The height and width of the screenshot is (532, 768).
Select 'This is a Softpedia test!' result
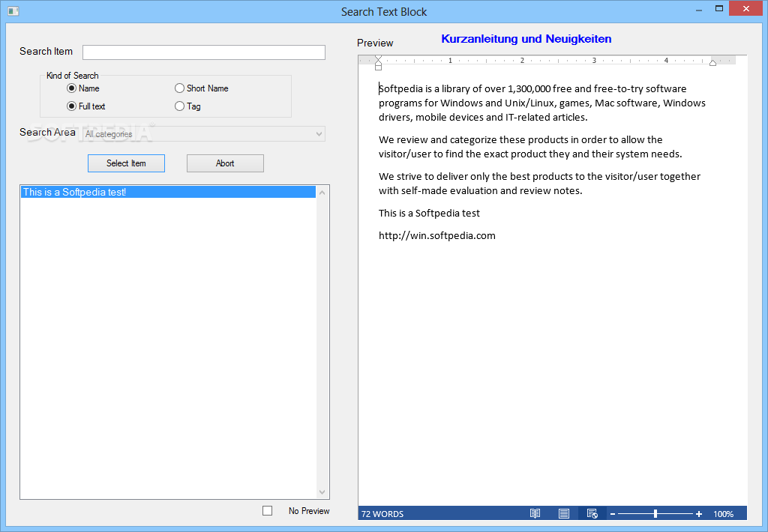point(168,193)
